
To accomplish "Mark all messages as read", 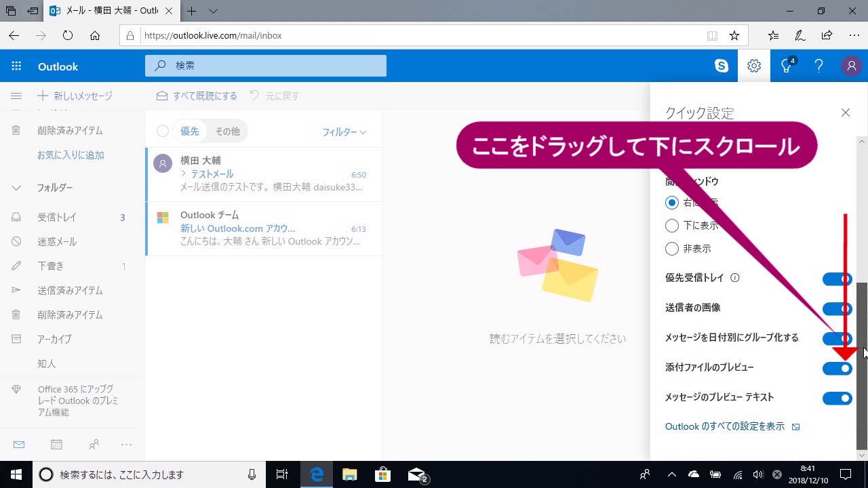I will [197, 96].
